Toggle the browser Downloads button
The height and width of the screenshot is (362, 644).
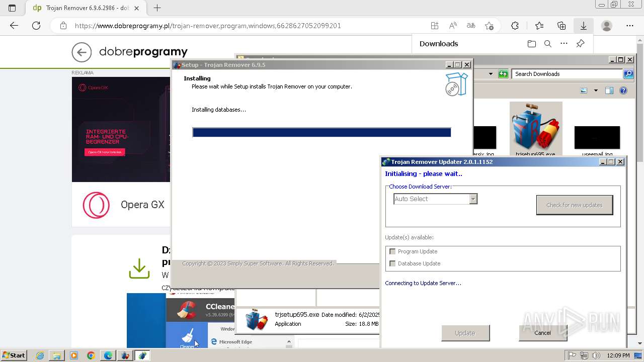pos(584,26)
